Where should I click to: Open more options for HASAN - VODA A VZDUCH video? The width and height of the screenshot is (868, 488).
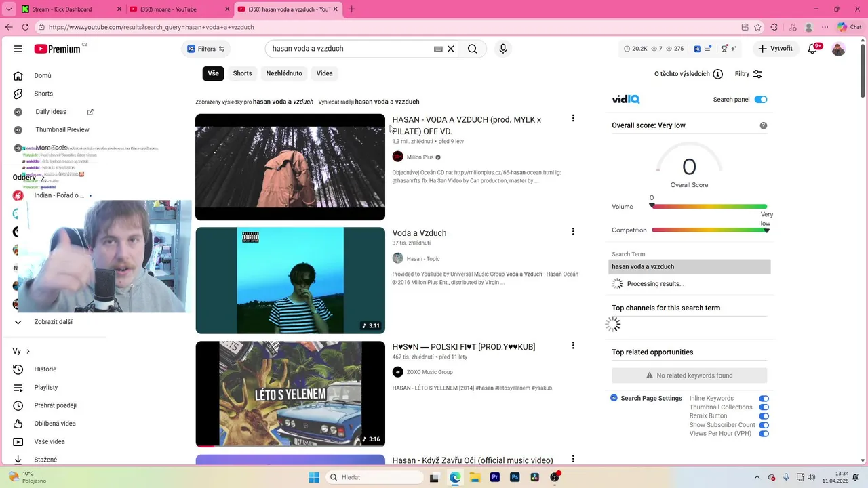point(573,119)
